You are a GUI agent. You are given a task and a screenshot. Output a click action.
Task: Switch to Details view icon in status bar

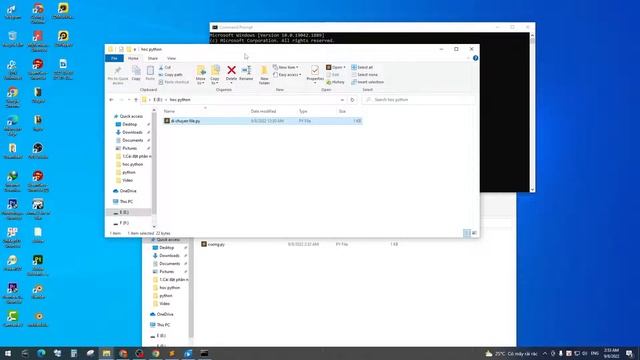467,233
